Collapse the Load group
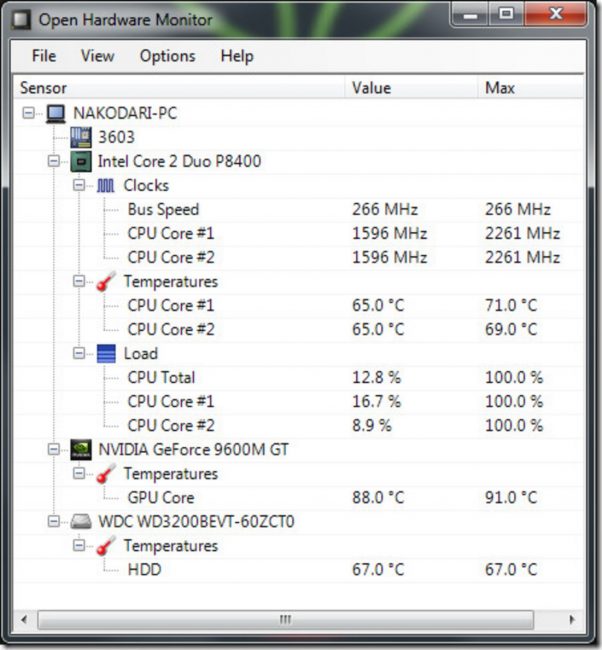This screenshot has width=602, height=650. (x=79, y=353)
